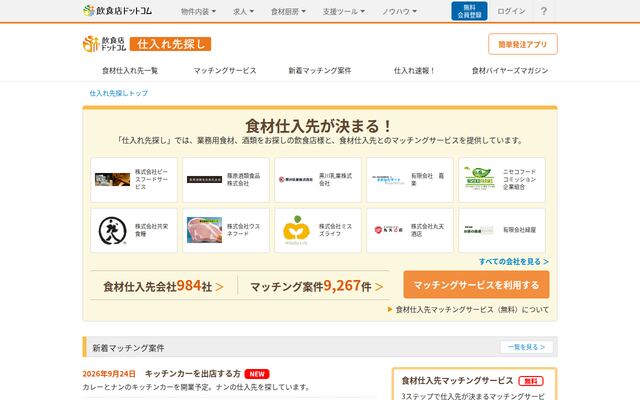Open the 株式会社丸天酒店 supplier card
The height and width of the screenshot is (400, 640).
click(410, 230)
